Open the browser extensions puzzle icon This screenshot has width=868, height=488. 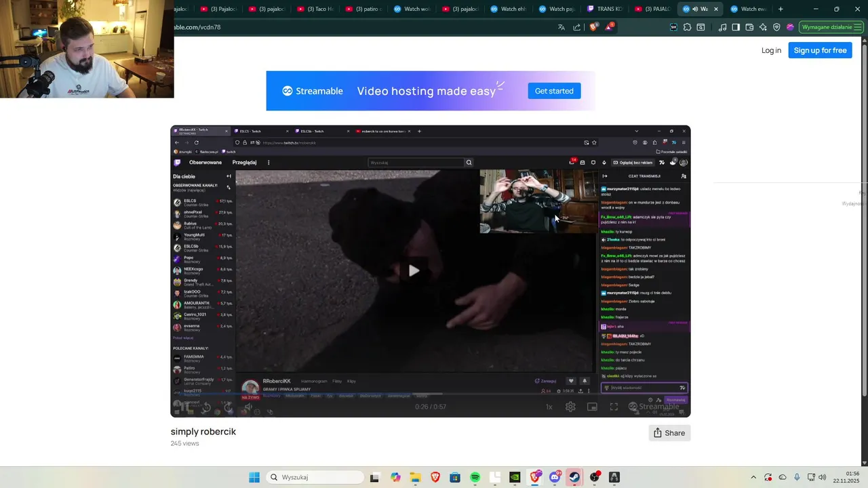tap(687, 27)
